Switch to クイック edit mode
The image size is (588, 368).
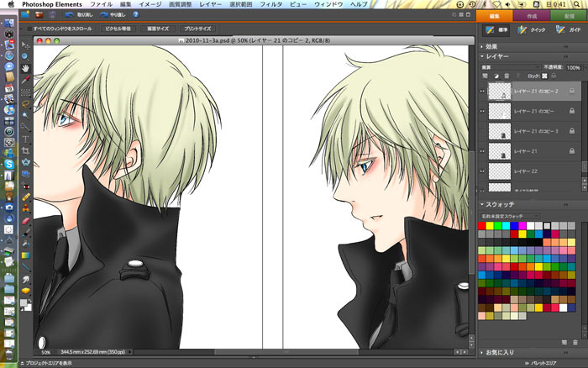(532, 29)
